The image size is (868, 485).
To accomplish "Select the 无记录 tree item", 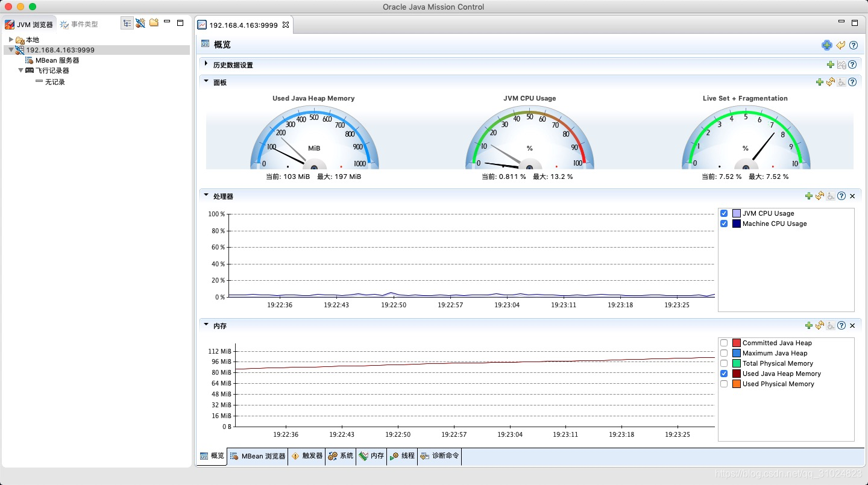I will point(50,82).
